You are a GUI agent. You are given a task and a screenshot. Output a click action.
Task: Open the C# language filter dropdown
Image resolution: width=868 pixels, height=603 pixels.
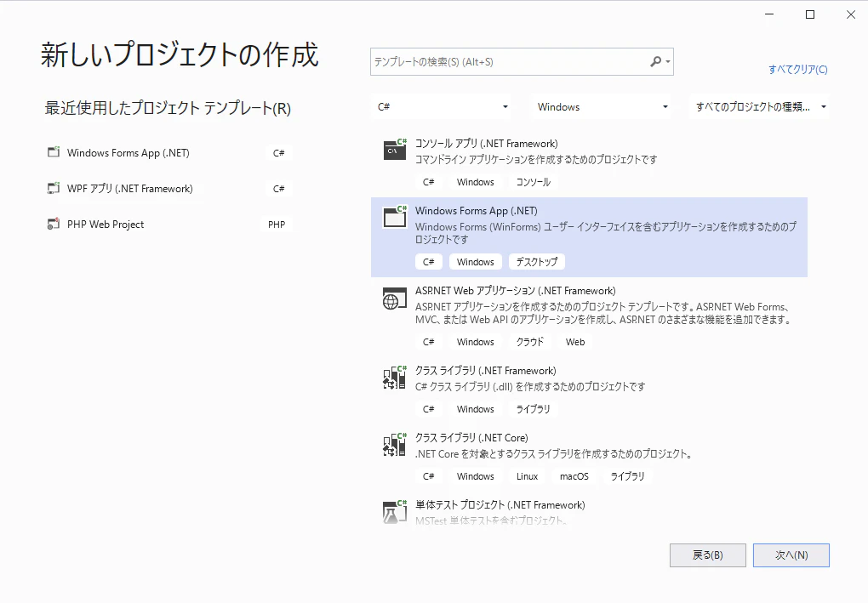click(x=441, y=107)
